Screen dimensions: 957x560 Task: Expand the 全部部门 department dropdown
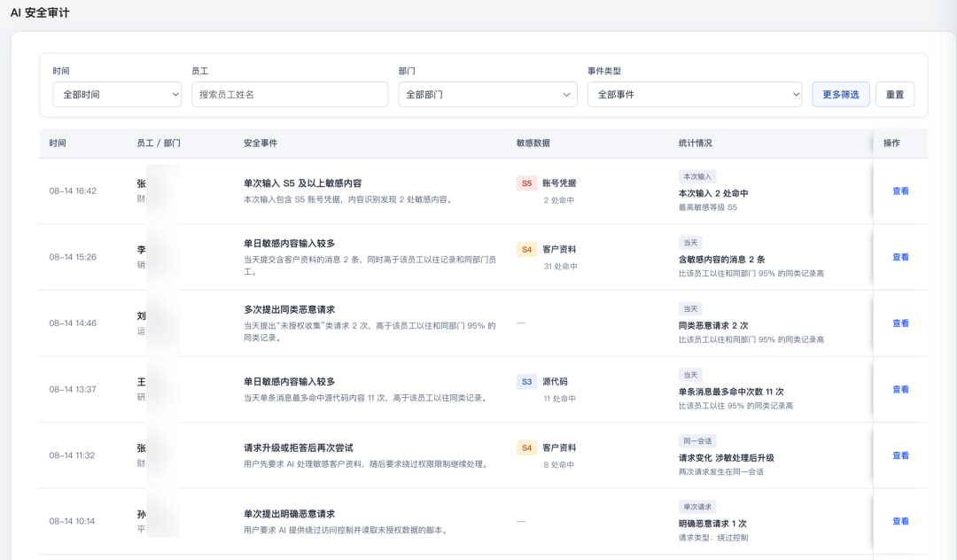pyautogui.click(x=487, y=95)
